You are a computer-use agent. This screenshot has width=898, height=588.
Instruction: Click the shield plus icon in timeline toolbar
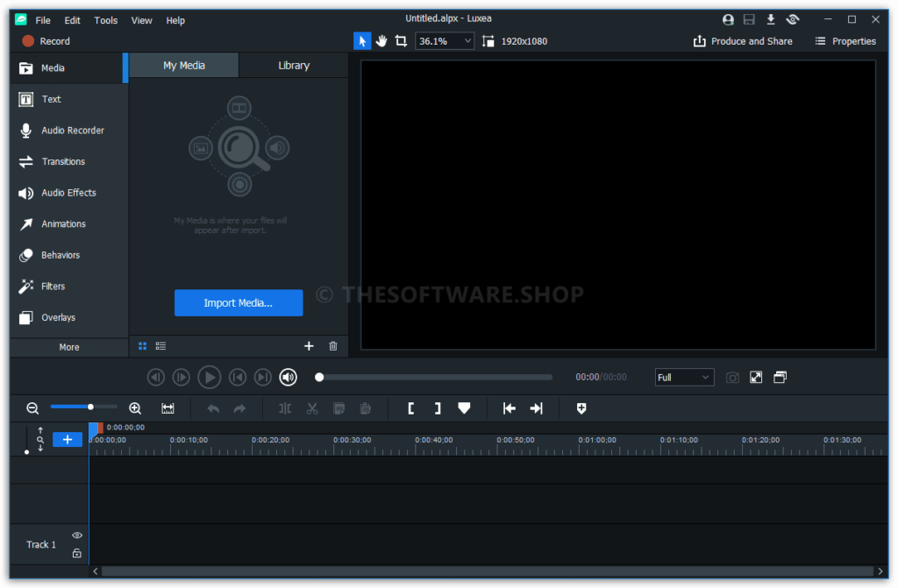coord(581,408)
